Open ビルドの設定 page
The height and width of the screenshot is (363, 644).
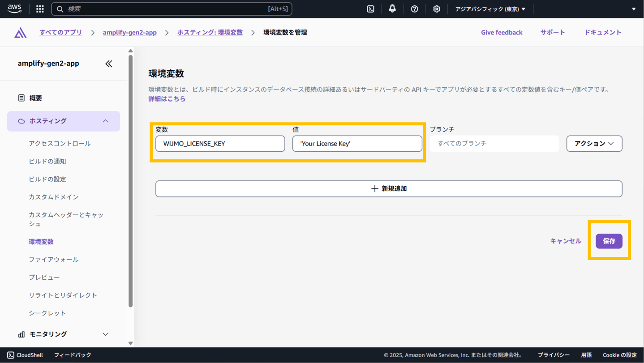pos(47,179)
